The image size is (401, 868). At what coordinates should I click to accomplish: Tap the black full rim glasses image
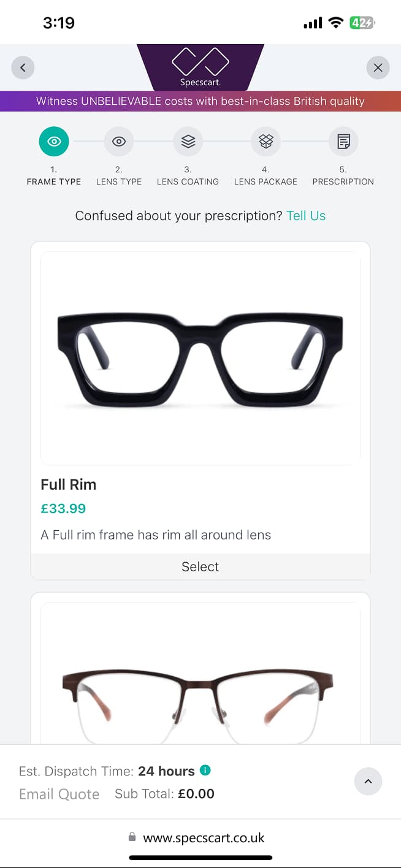tap(200, 358)
